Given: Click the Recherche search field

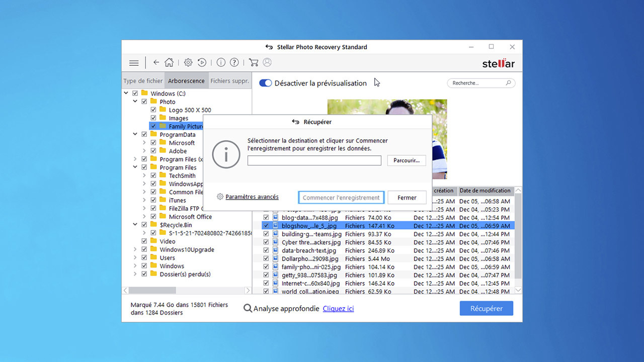Looking at the screenshot, I should tap(481, 83).
